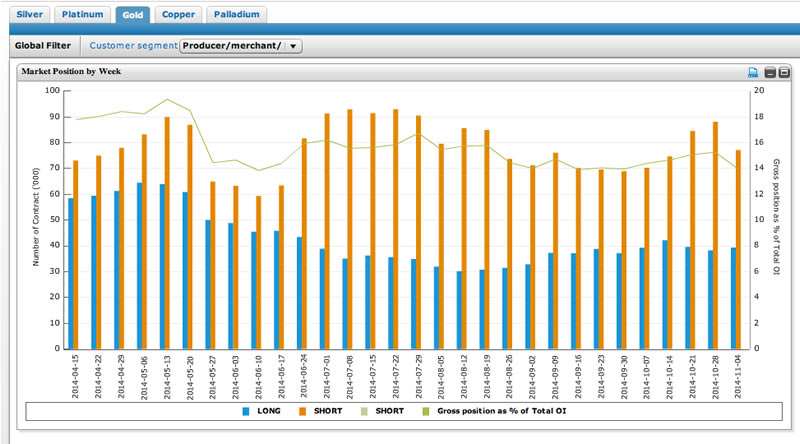Click the orange SHORT bar for 2014-07-08
Image resolution: width=800 pixels, height=444 pixels.
[x=350, y=229]
